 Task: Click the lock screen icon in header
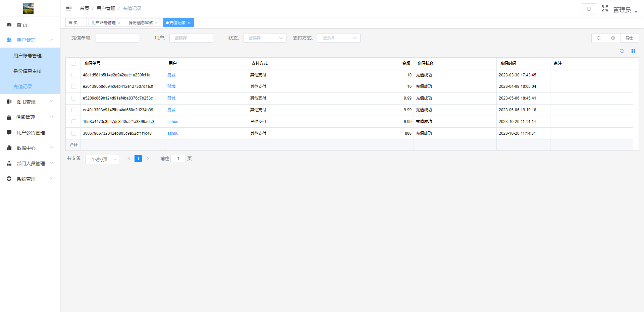[589, 9]
